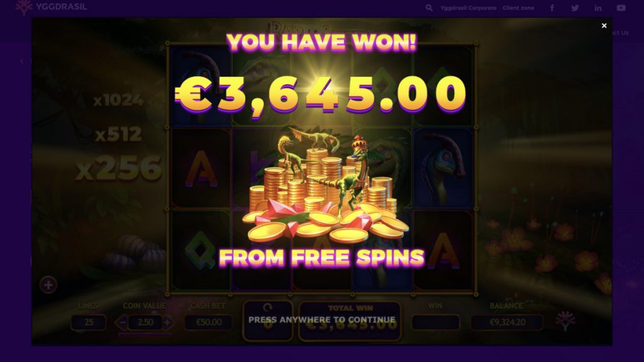Open game menu plus icon
The width and height of the screenshot is (644, 362).
click(x=48, y=285)
